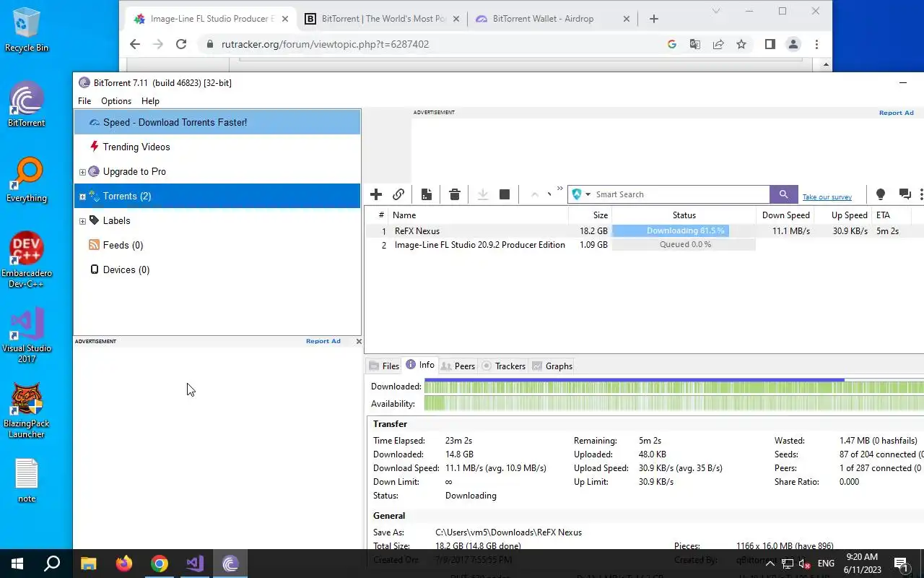Click the Downloaded pieces bar

point(674,387)
